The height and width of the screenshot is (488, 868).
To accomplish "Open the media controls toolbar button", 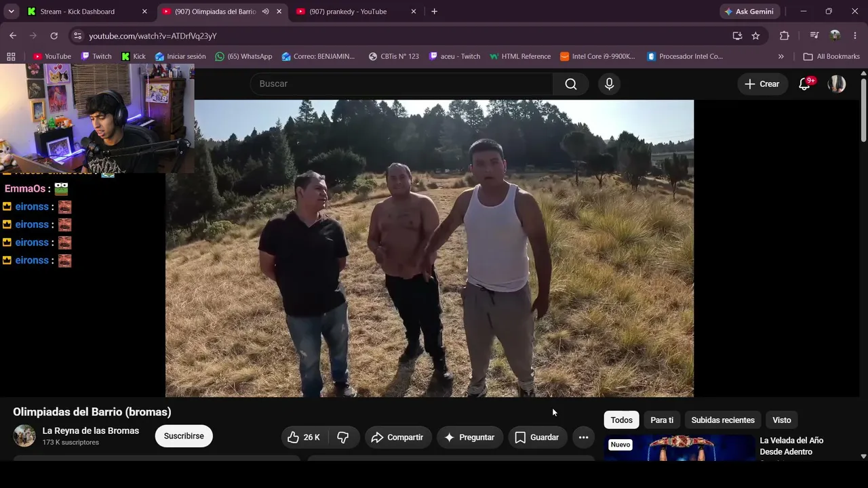I will 814,36.
